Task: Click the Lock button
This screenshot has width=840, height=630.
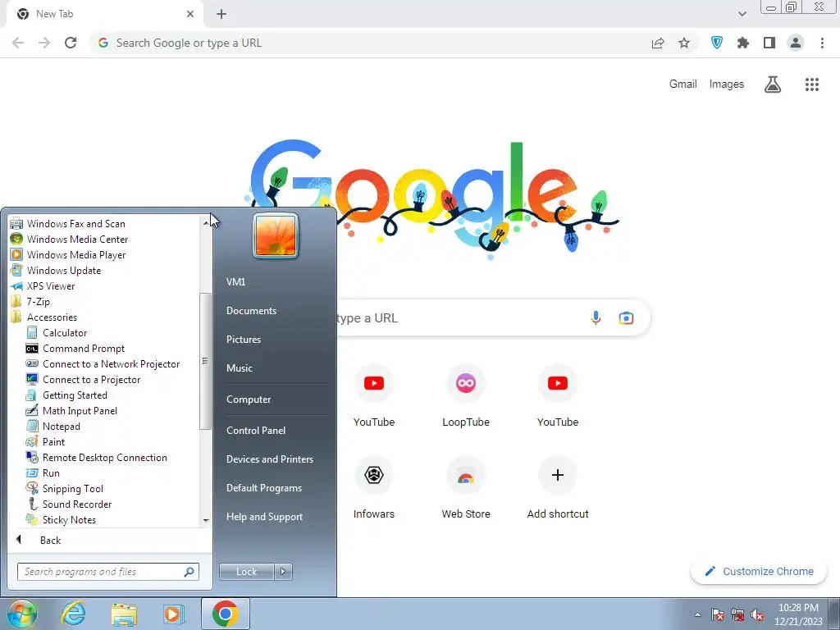Action: tap(247, 572)
